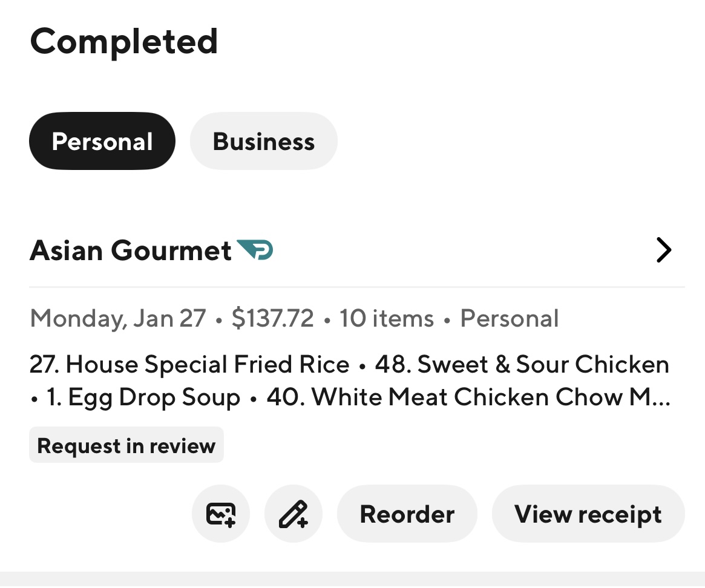Tap the 10 items count
This screenshot has height=588, width=705.
click(x=387, y=318)
